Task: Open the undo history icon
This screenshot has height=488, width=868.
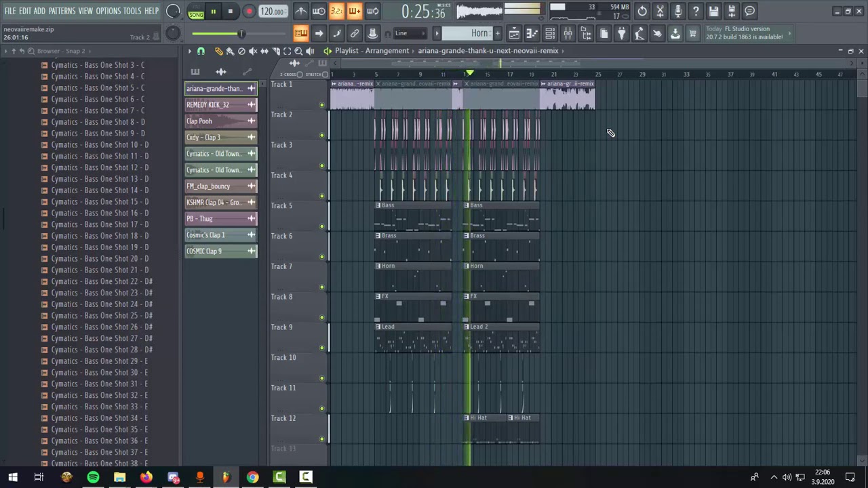Action: pos(642,11)
